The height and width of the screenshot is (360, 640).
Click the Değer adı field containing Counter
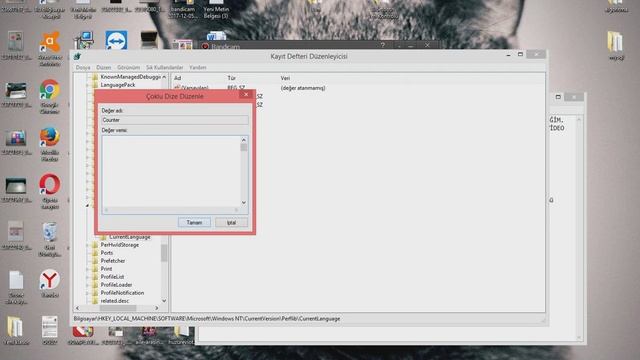coord(175,120)
